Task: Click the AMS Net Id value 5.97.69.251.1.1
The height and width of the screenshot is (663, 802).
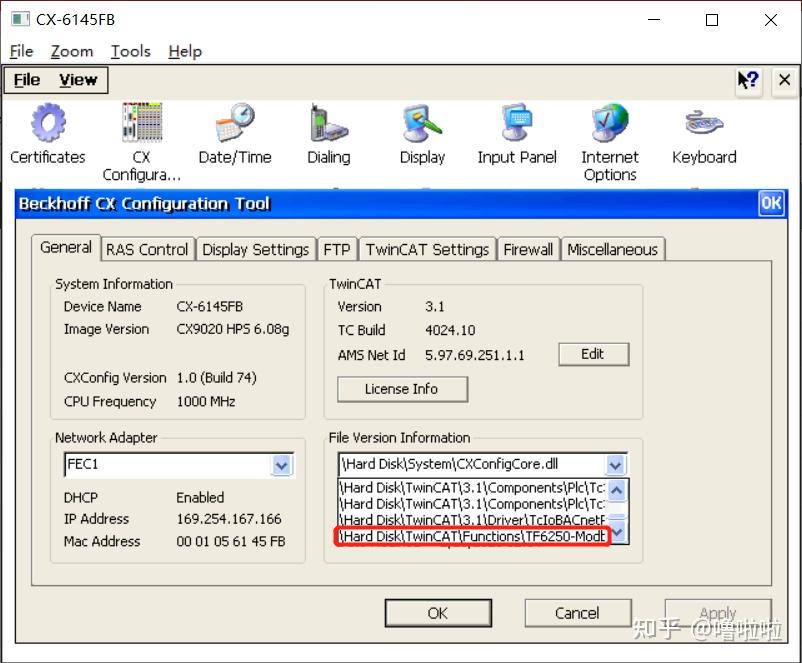Action: 475,355
